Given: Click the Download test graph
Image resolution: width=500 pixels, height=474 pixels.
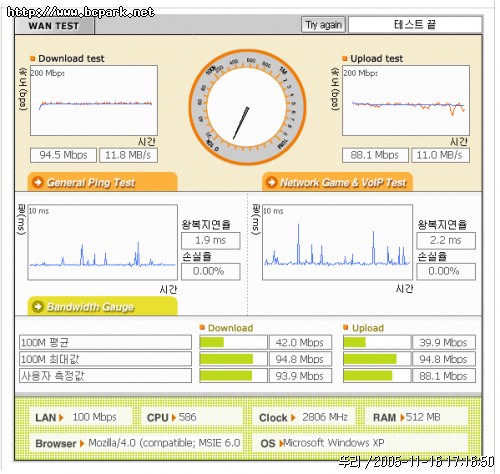Looking at the screenshot, I should (94, 100).
